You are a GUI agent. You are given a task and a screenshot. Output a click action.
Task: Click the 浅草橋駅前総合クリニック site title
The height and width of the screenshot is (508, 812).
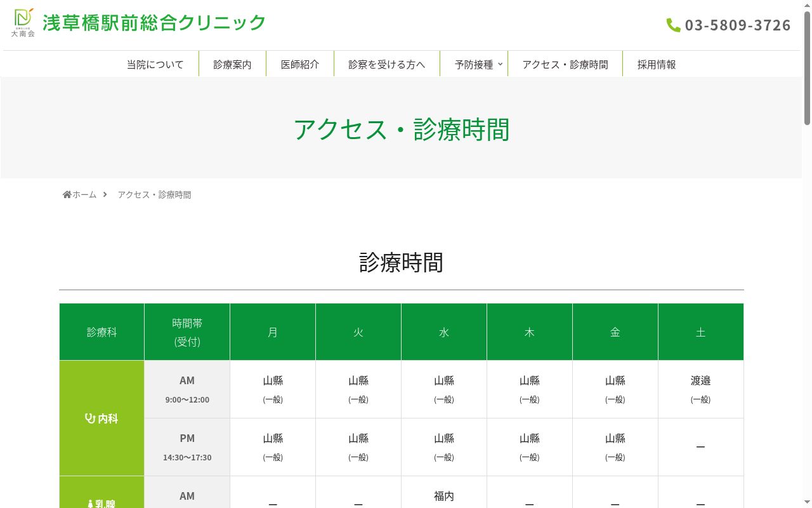coord(155,23)
